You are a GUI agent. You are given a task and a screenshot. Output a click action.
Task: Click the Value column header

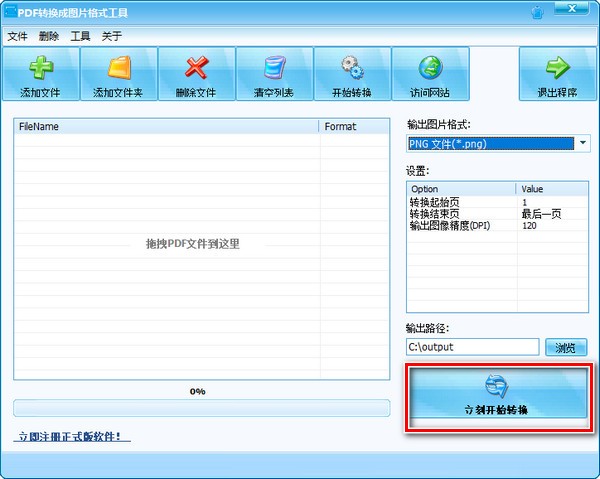552,189
